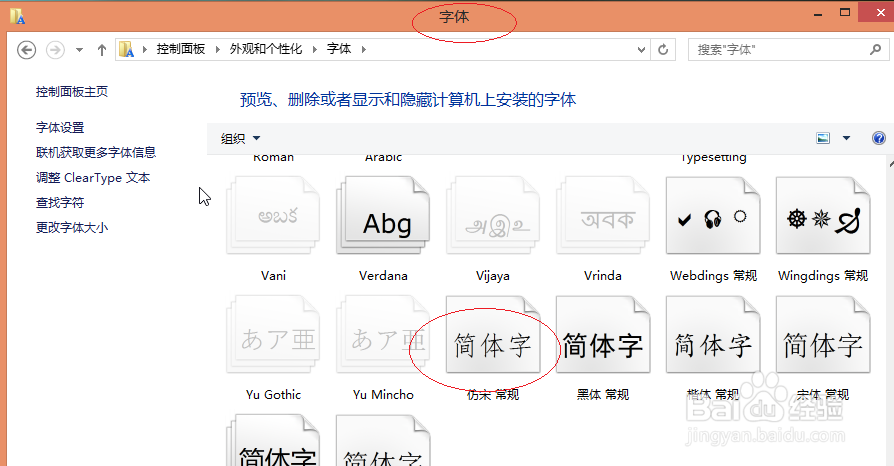This screenshot has width=894, height=466.
Task: Open Help with the question mark icon
Action: click(879, 138)
